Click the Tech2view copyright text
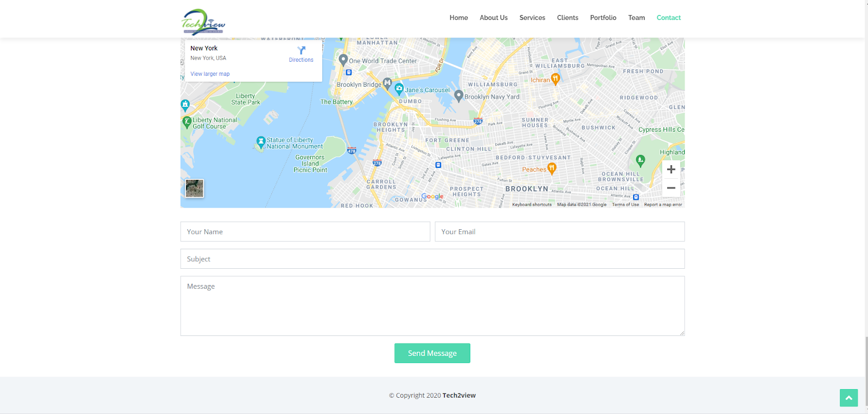Viewport: 868px width, 414px height. point(432,396)
